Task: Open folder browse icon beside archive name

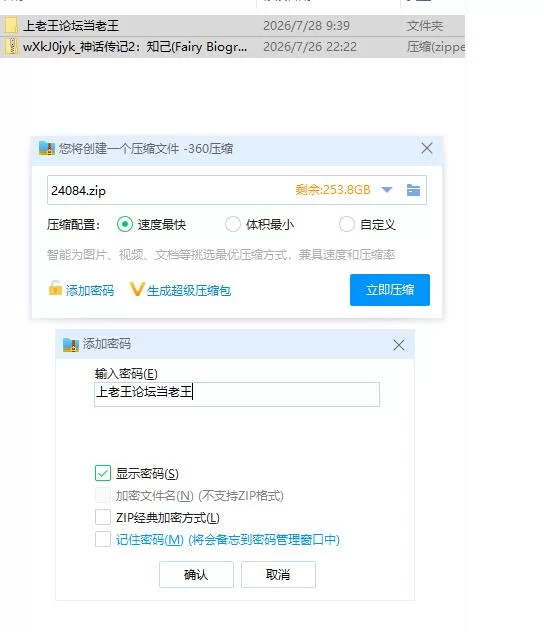Action: tap(413, 190)
